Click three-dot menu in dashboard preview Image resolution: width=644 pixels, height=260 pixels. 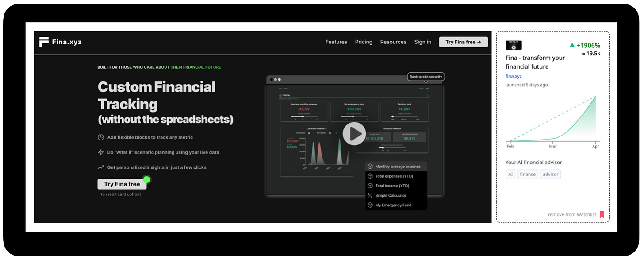pos(427,89)
